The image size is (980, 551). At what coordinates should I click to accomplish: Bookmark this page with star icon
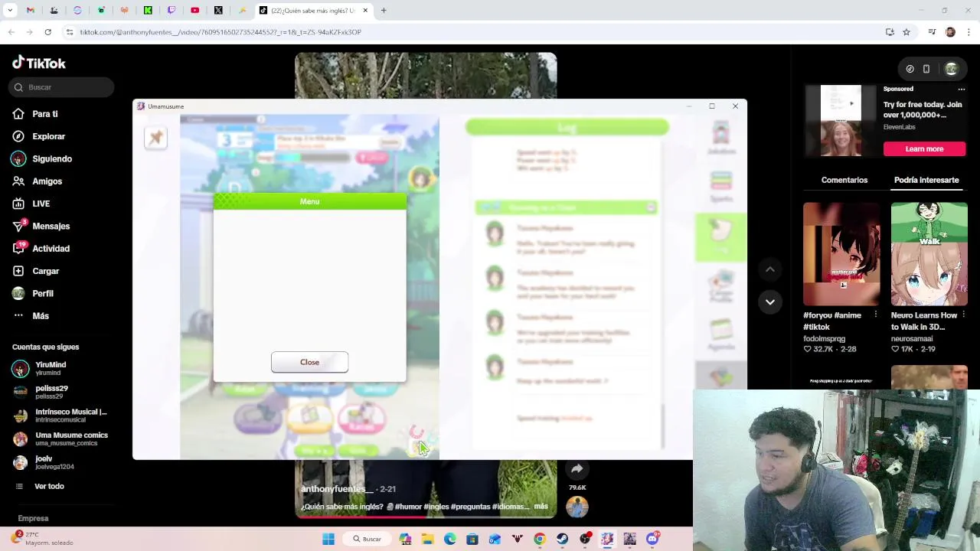[906, 32]
